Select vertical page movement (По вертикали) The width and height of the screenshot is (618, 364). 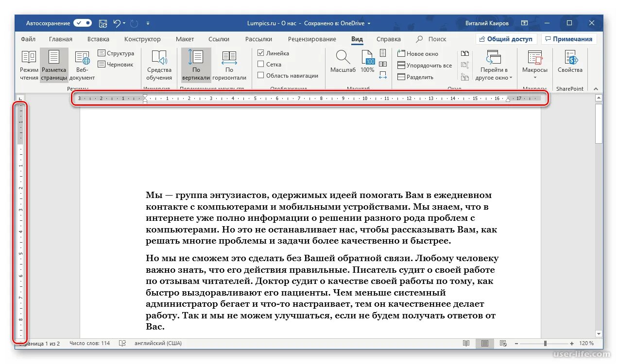196,65
